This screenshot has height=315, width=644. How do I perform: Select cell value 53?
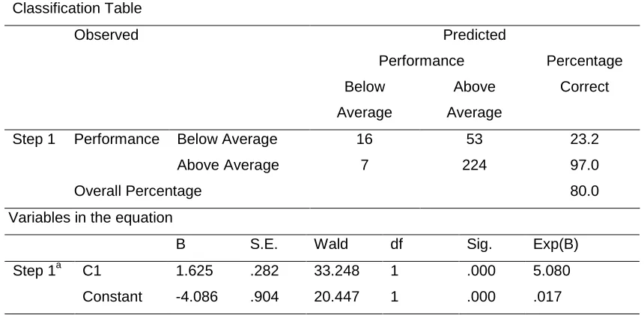(474, 139)
